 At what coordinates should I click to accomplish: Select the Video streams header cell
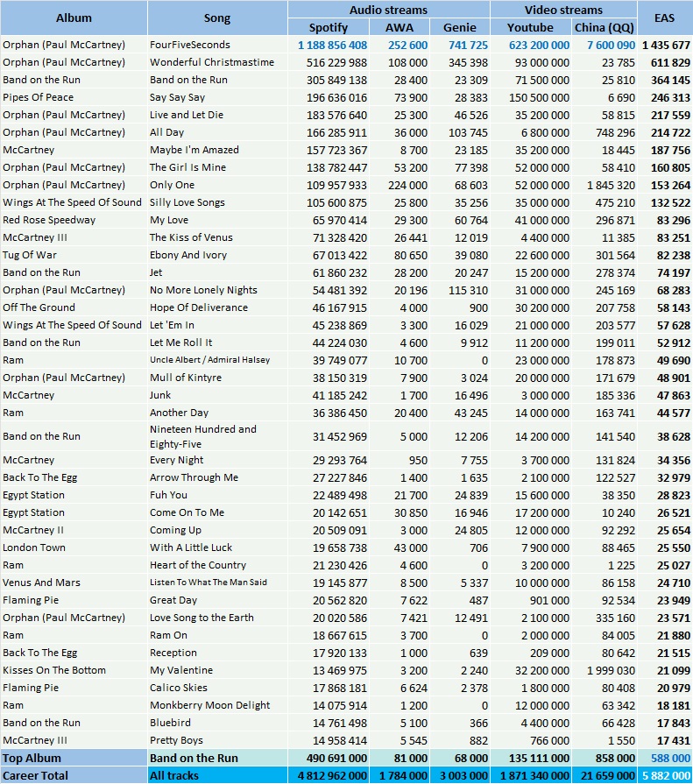[563, 10]
